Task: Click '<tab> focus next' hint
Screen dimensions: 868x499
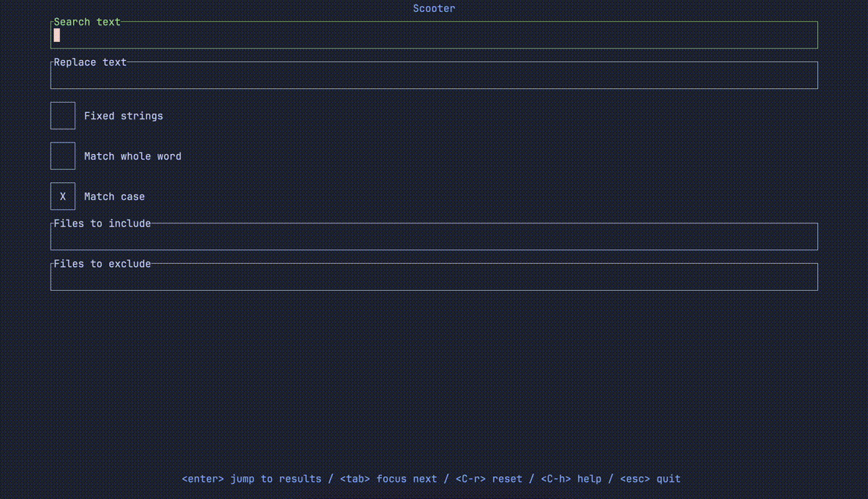Action: [x=388, y=479]
